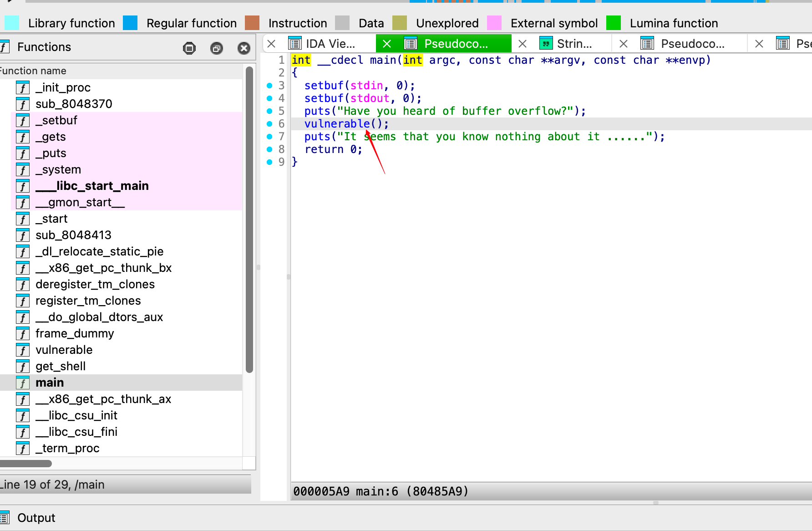The height and width of the screenshot is (531, 812).
Task: Click the Library function cyan legend swatch
Action: 11,23
